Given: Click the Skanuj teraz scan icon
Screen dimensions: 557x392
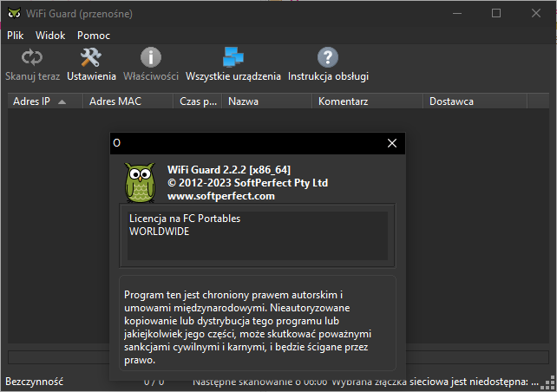Looking at the screenshot, I should tap(32, 57).
